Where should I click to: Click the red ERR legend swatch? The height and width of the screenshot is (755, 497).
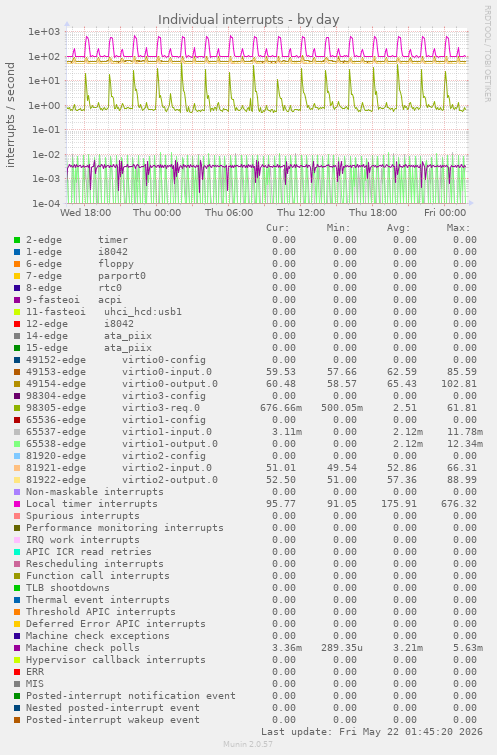point(17,672)
